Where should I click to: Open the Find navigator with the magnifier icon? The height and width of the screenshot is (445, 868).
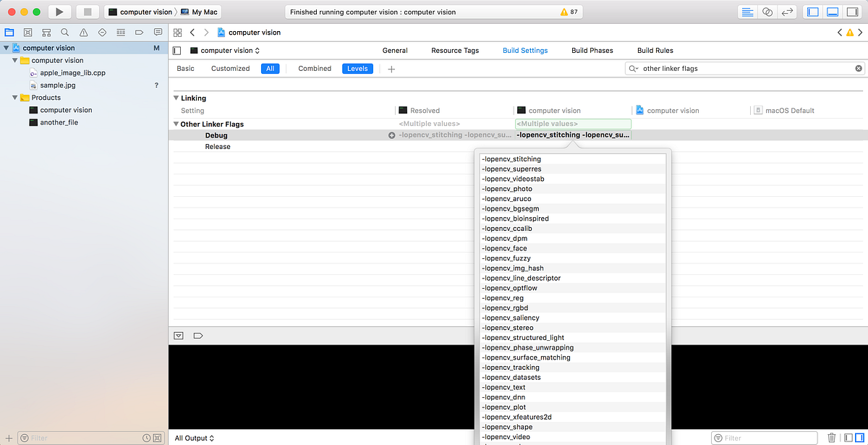click(64, 32)
